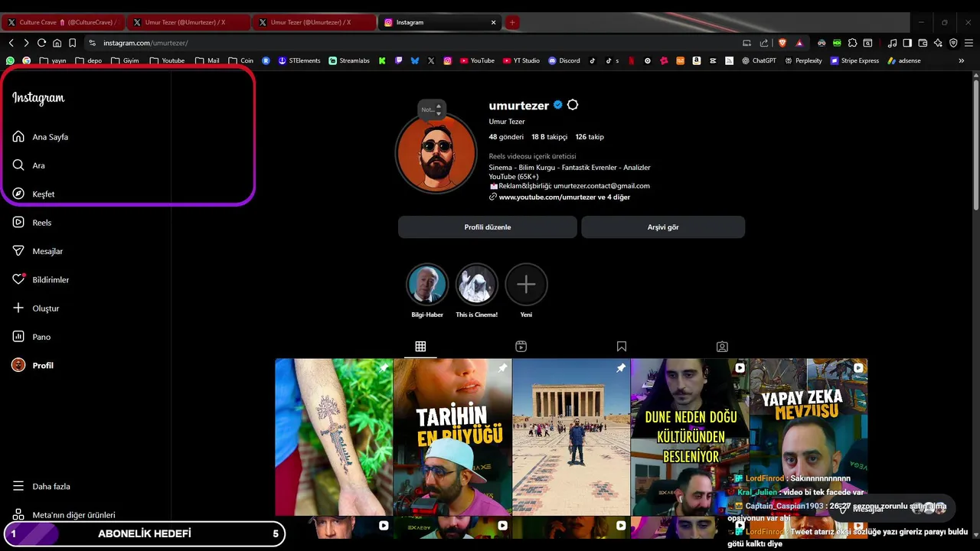Click the Profili düzenle button
980x551 pixels.
[x=487, y=227]
